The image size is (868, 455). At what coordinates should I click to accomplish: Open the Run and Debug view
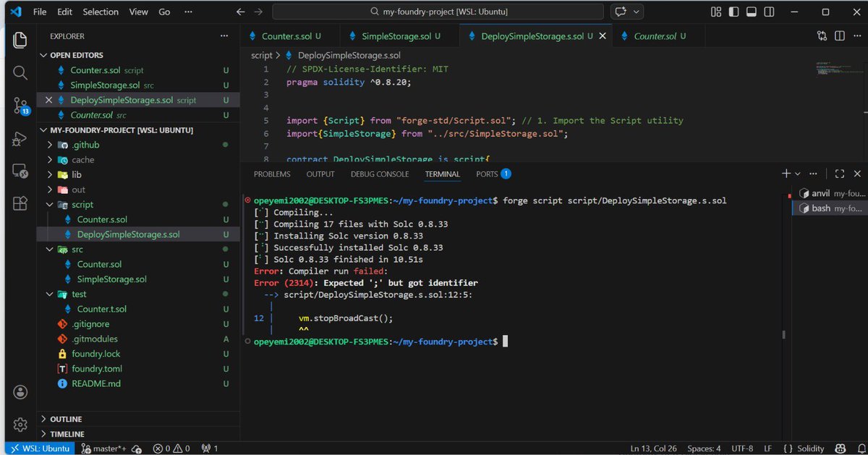pos(20,139)
